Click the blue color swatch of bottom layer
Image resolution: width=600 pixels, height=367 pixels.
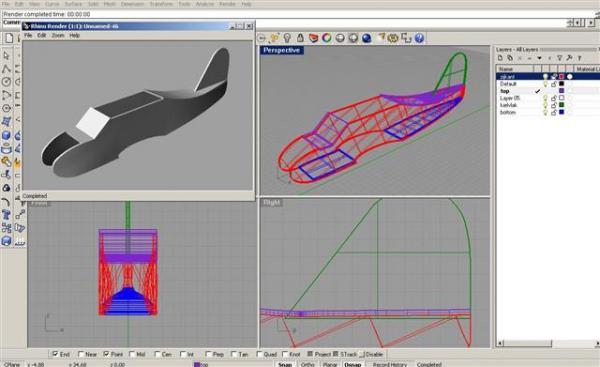tap(561, 112)
